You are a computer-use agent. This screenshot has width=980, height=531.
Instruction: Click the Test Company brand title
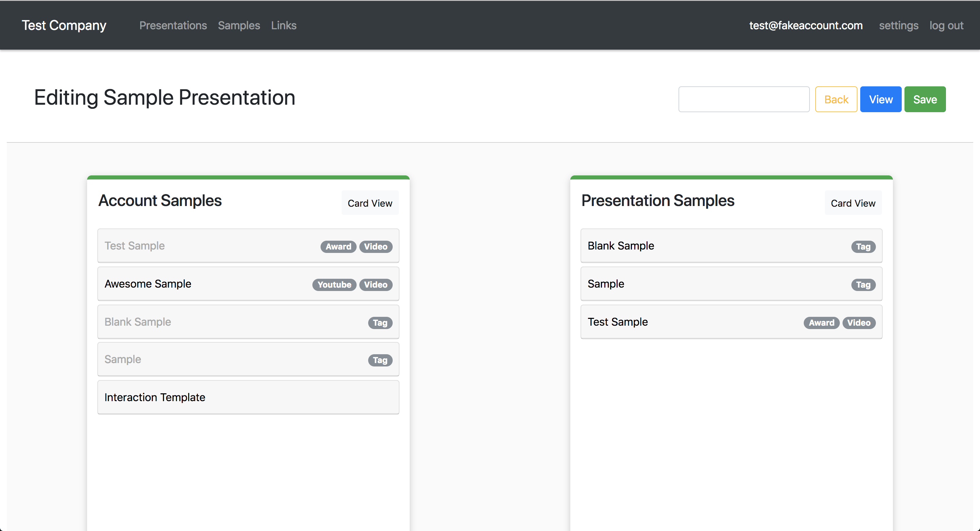(64, 25)
